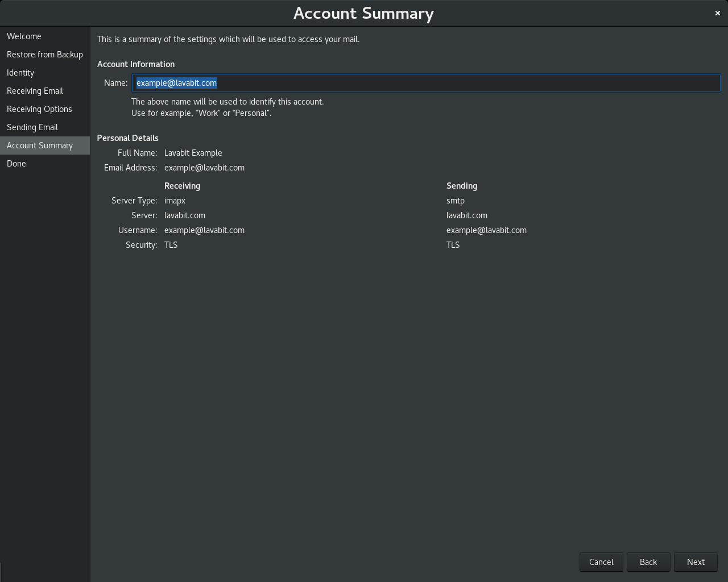Click the Full Name: label
Screen dimensions: 728x582
click(138, 153)
